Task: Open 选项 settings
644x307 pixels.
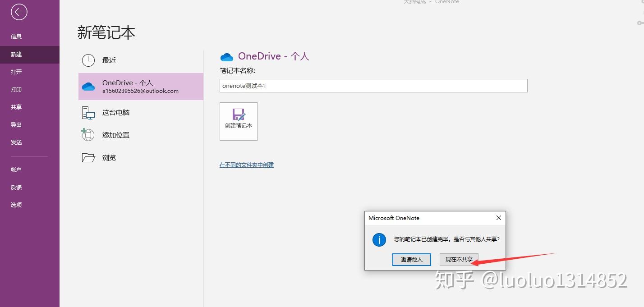Action: pyautogui.click(x=16, y=205)
